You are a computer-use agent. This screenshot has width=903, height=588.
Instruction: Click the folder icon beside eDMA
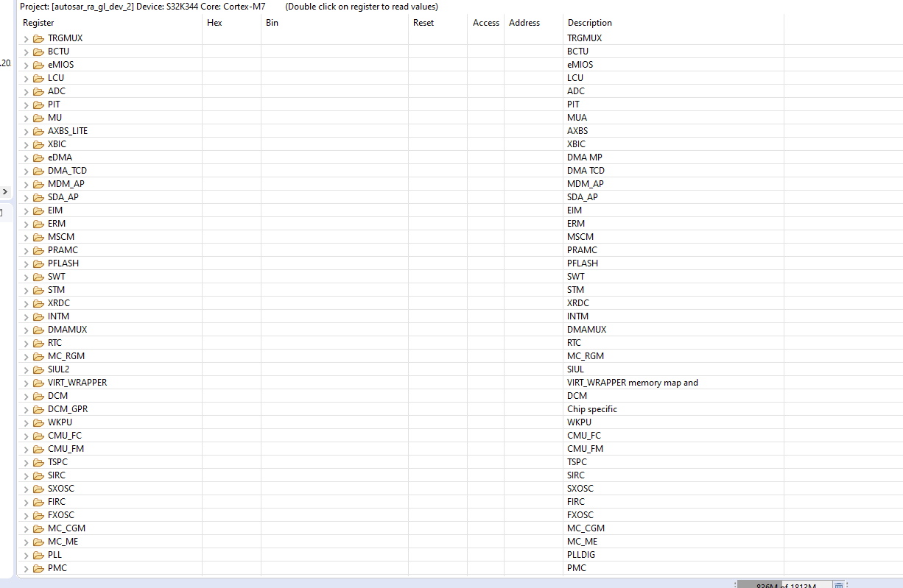(39, 157)
